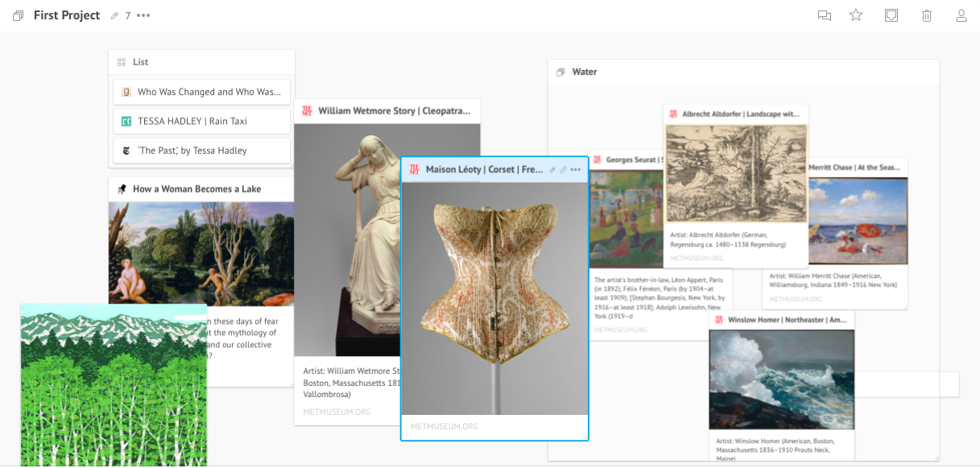Click METMUSEUM.ORG link on the Georges Seurat card
Viewport: 980px width, 468px height.
622,329
